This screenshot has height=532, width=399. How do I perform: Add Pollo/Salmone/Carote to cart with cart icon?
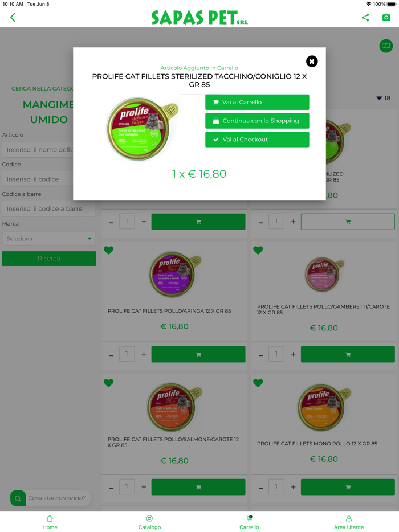pyautogui.click(x=198, y=487)
